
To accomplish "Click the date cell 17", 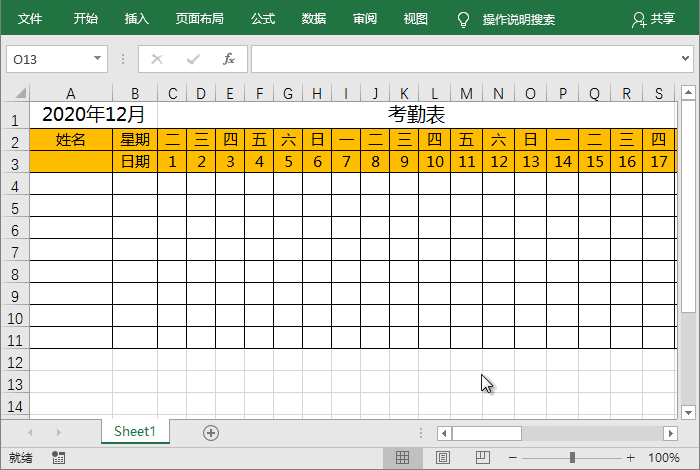I will pos(659,162).
